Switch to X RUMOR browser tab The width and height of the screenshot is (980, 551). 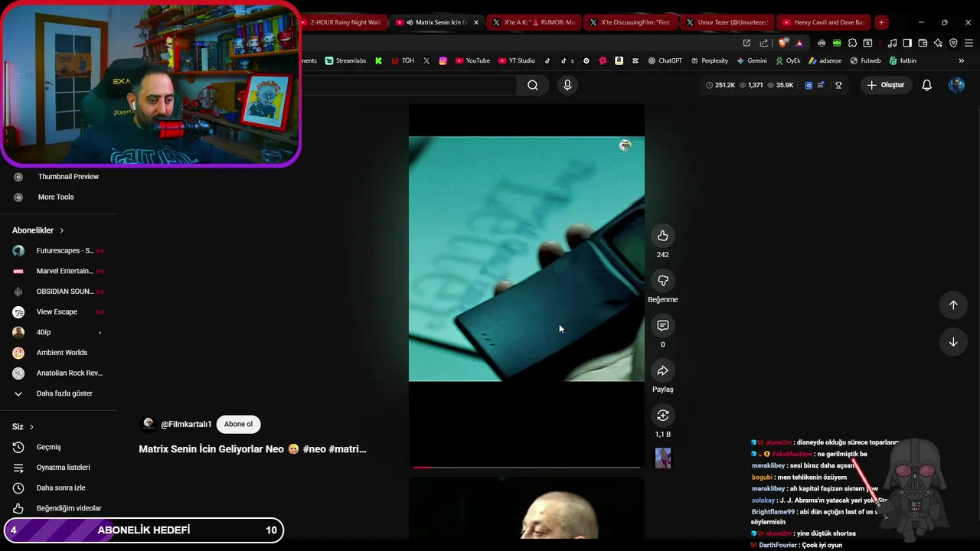coord(533,22)
